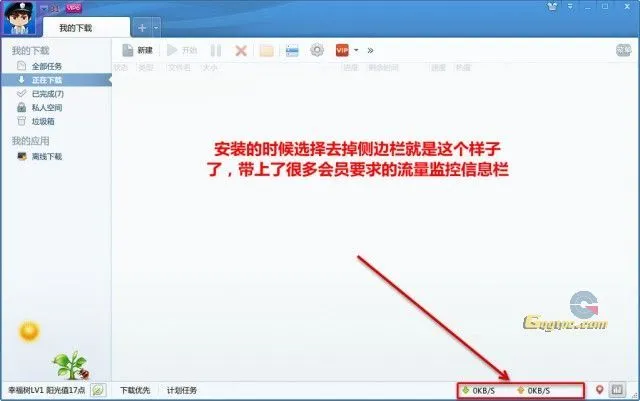The width and height of the screenshot is (640, 401).
Task: Click the red VIP toolbar icon
Action: click(342, 50)
